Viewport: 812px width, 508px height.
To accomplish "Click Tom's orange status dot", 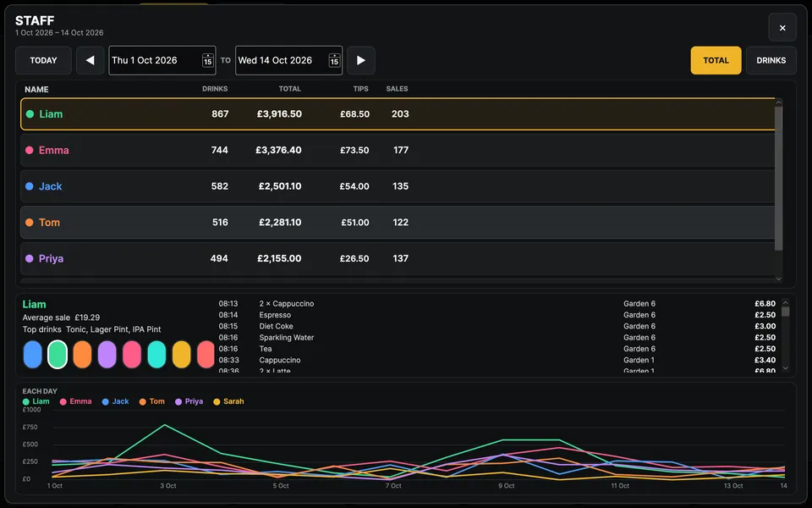I will (x=30, y=223).
